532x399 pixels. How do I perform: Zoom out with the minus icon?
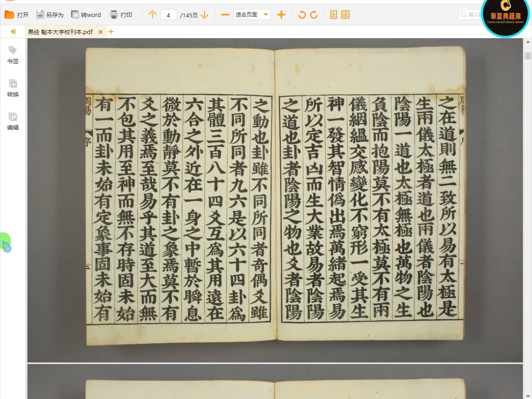(225, 15)
